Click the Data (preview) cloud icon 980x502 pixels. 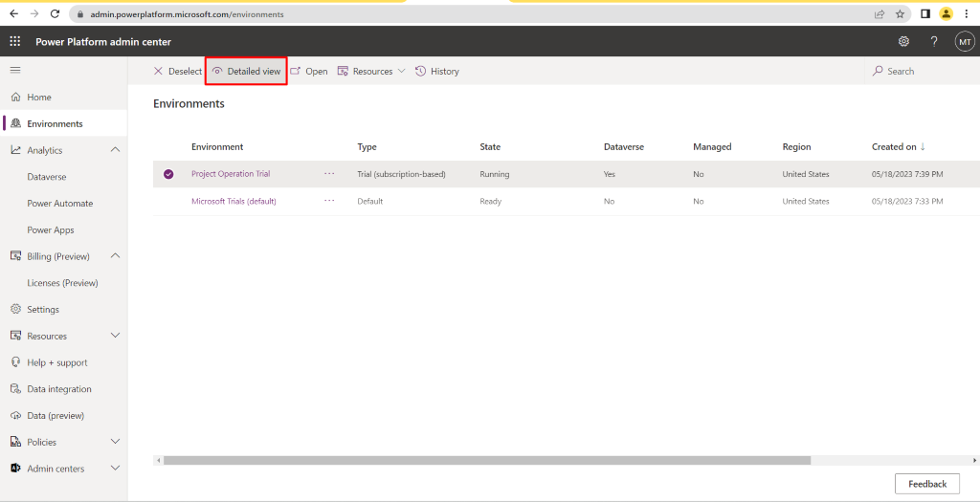[16, 415]
